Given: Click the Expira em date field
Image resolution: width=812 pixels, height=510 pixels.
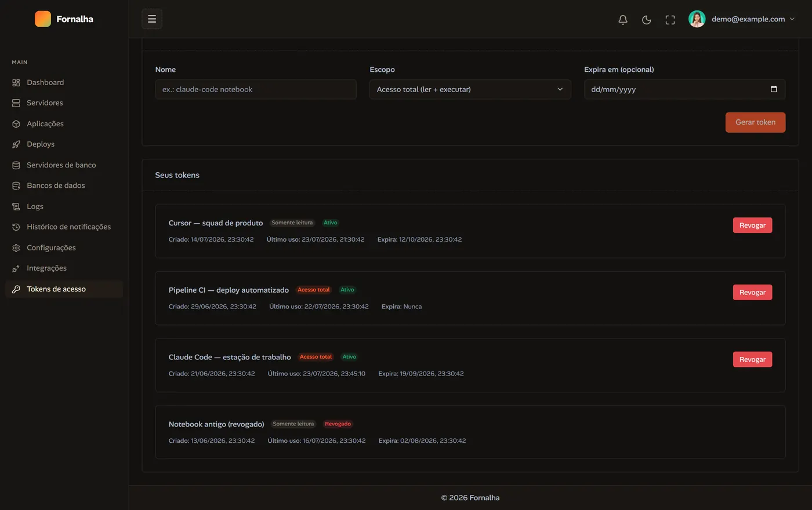Looking at the screenshot, I should (684, 89).
